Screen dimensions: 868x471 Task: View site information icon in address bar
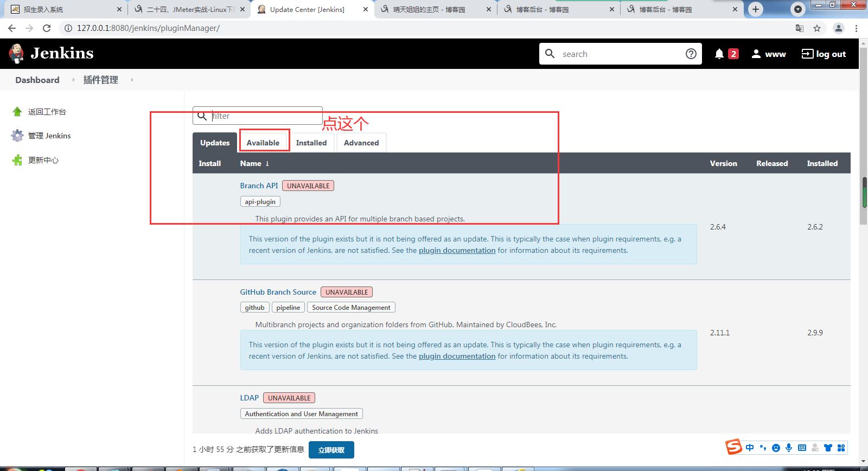[x=68, y=28]
